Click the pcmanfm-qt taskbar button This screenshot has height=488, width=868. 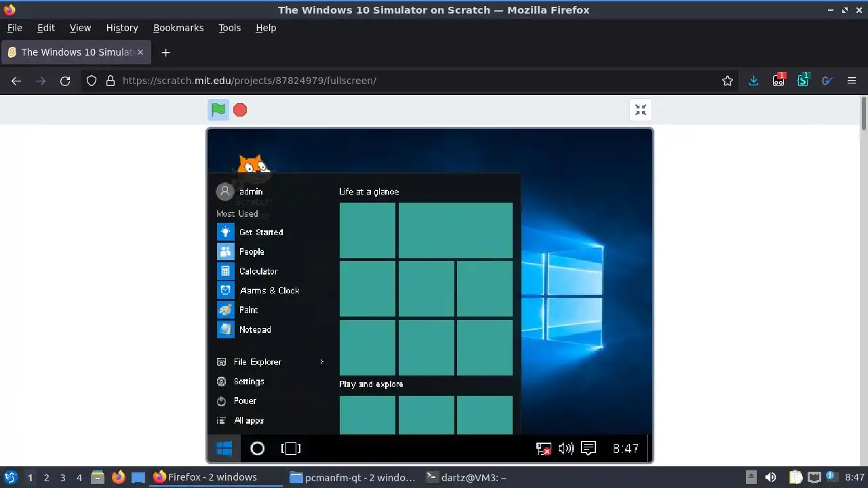click(x=352, y=477)
